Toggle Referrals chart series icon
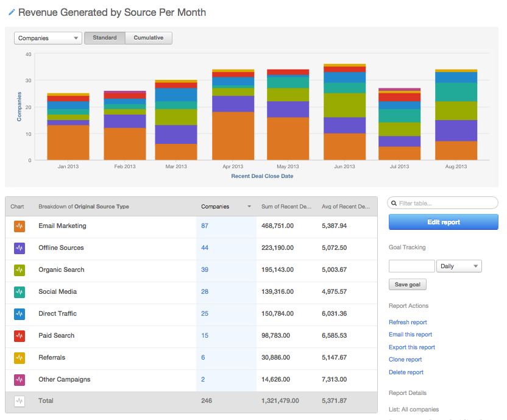This screenshot has width=507, height=420. [x=19, y=358]
